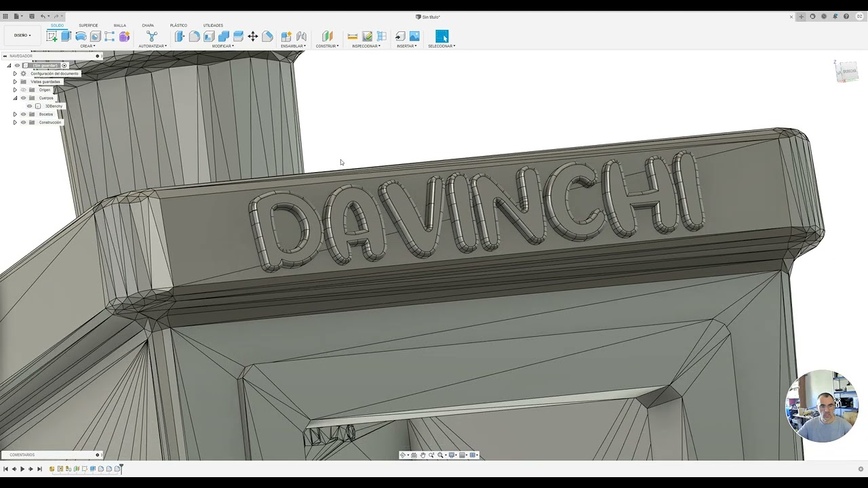The height and width of the screenshot is (488, 868).
Task: Jump to the timeline beginning
Action: click(5, 469)
